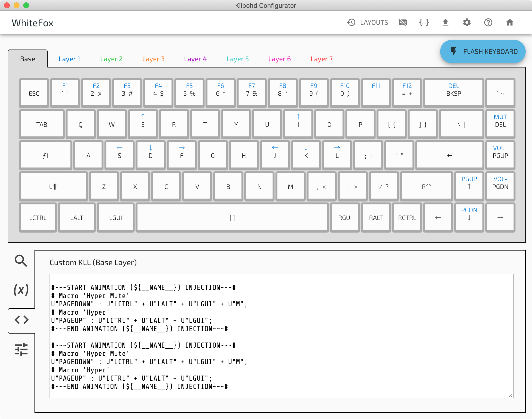
Task: Switch to Layer 2 tab
Action: [x=111, y=59]
